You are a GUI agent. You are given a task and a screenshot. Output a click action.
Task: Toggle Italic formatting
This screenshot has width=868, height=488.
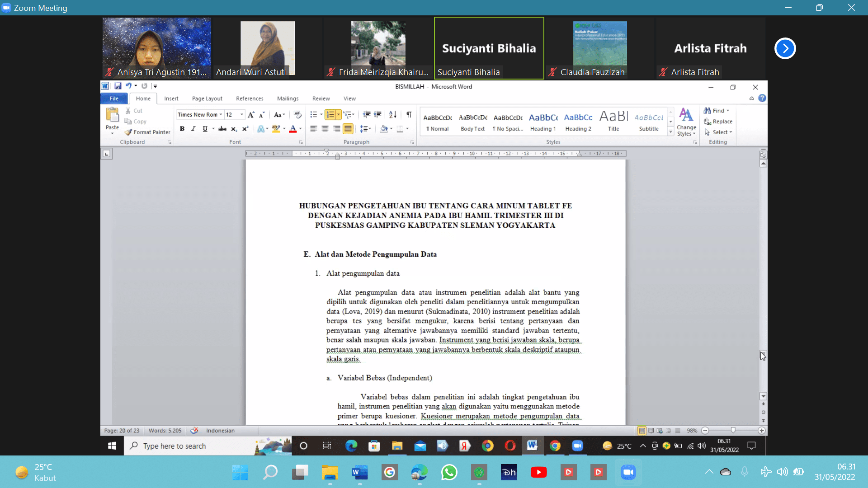click(193, 129)
